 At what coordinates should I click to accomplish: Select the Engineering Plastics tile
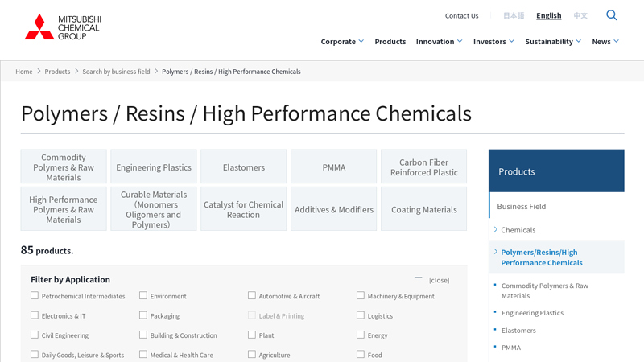[154, 167]
